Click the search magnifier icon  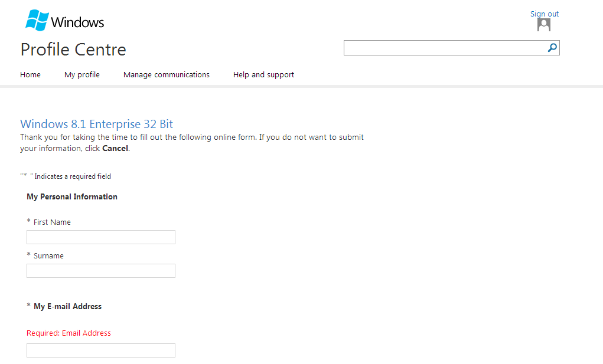pyautogui.click(x=552, y=48)
